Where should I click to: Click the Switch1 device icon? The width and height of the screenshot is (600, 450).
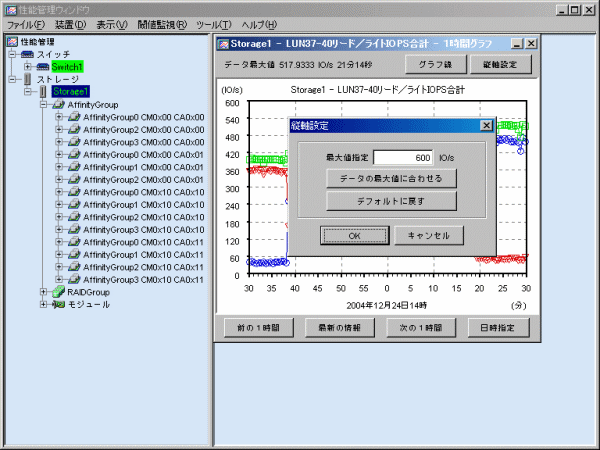coord(43,67)
